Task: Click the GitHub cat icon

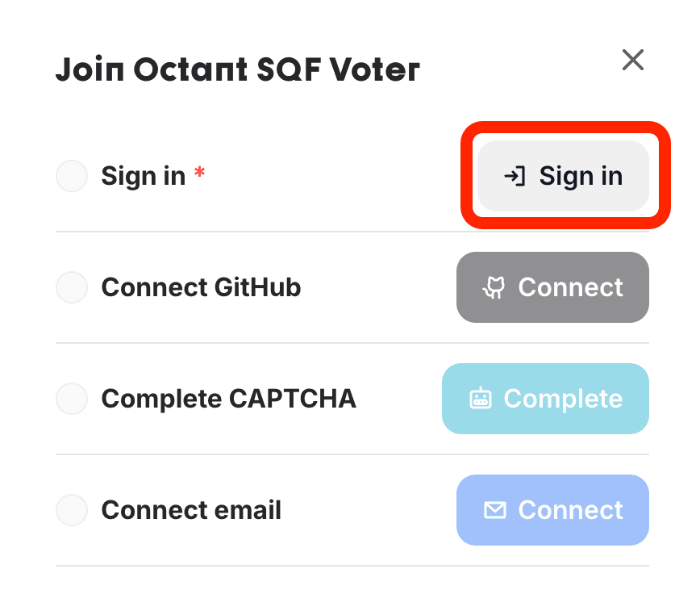Action: coord(494,287)
